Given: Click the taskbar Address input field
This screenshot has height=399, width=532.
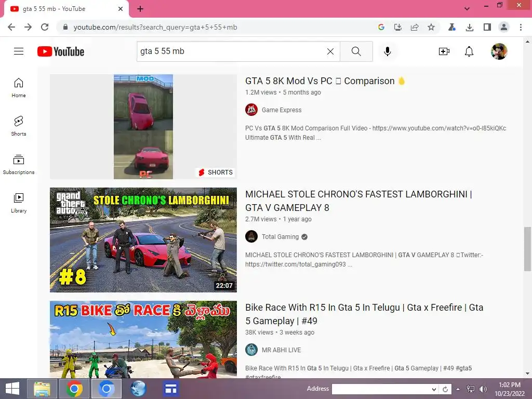Looking at the screenshot, I should [x=381, y=389].
